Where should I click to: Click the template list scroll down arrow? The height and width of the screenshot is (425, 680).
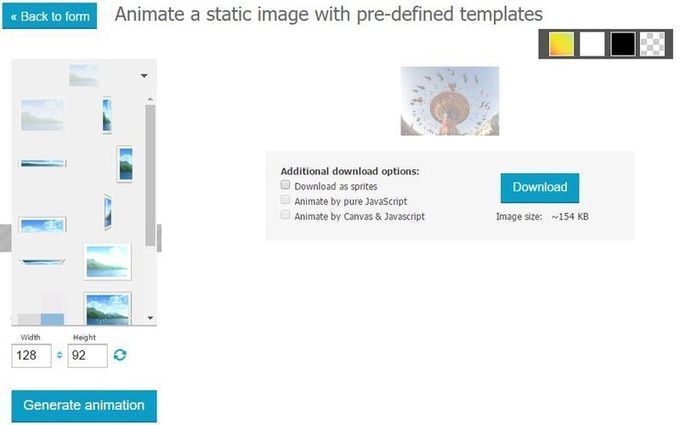click(x=150, y=318)
